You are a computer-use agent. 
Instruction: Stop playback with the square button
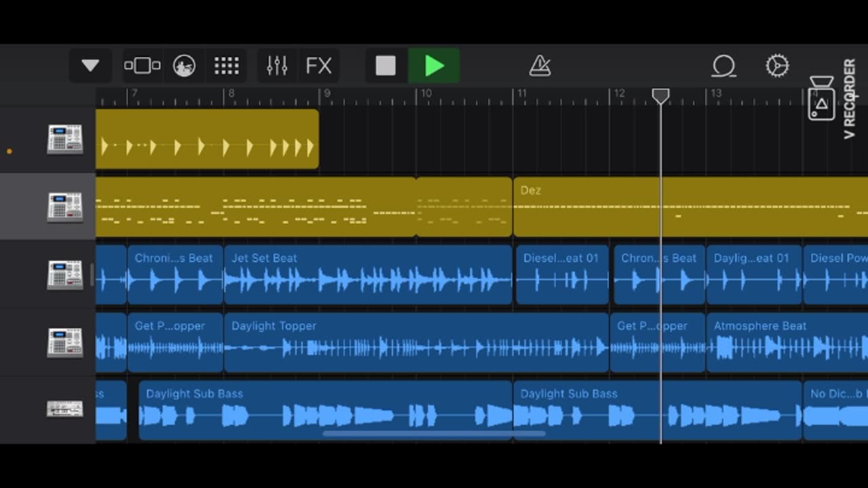386,66
